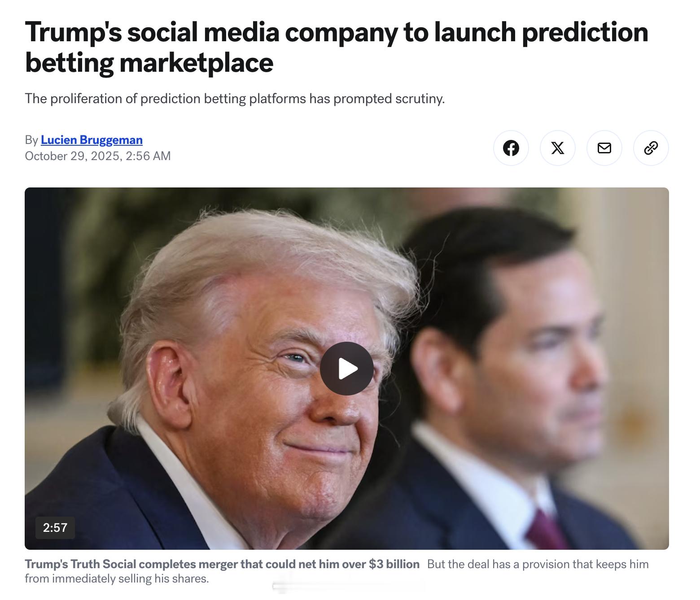Image resolution: width=700 pixels, height=600 pixels.
Task: Click the subheadline about prediction betting scrutiny
Action: click(235, 98)
